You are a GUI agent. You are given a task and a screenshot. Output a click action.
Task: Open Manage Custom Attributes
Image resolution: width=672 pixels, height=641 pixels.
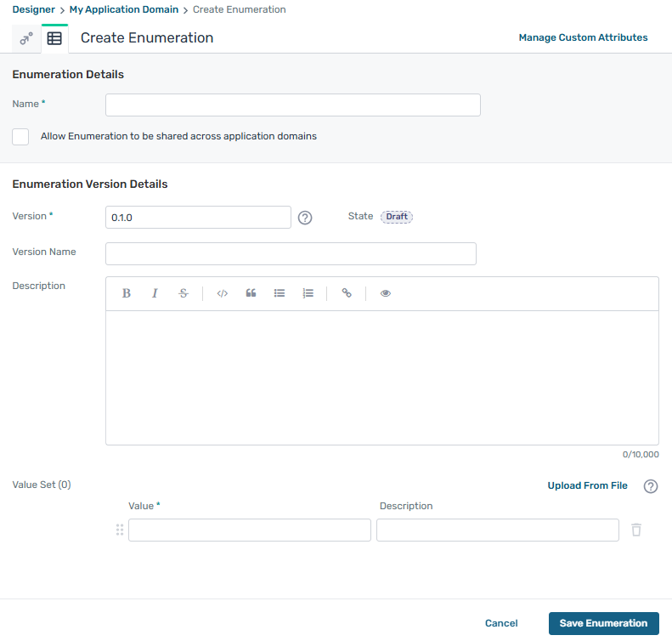(x=583, y=37)
